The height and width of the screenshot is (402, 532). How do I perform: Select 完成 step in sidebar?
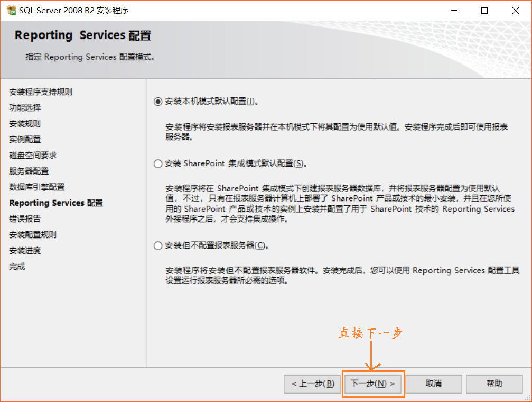17,267
